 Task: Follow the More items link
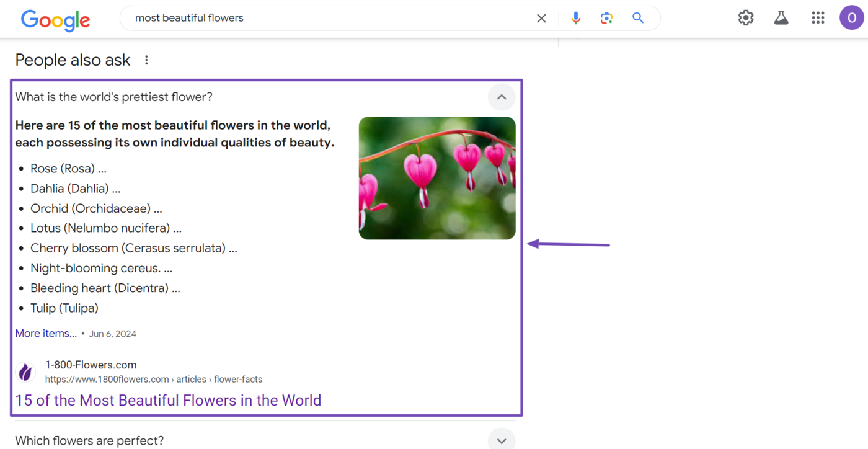pyautogui.click(x=46, y=334)
